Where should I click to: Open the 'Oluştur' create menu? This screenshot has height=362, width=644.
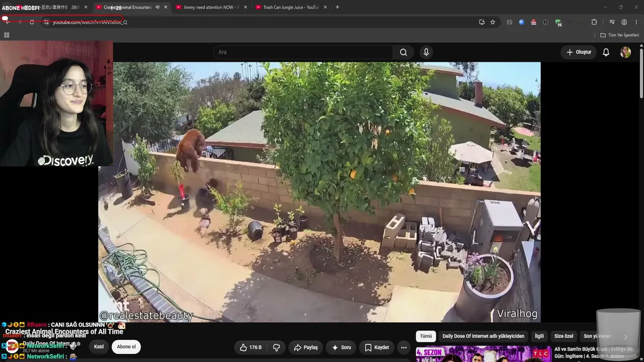[x=579, y=52]
